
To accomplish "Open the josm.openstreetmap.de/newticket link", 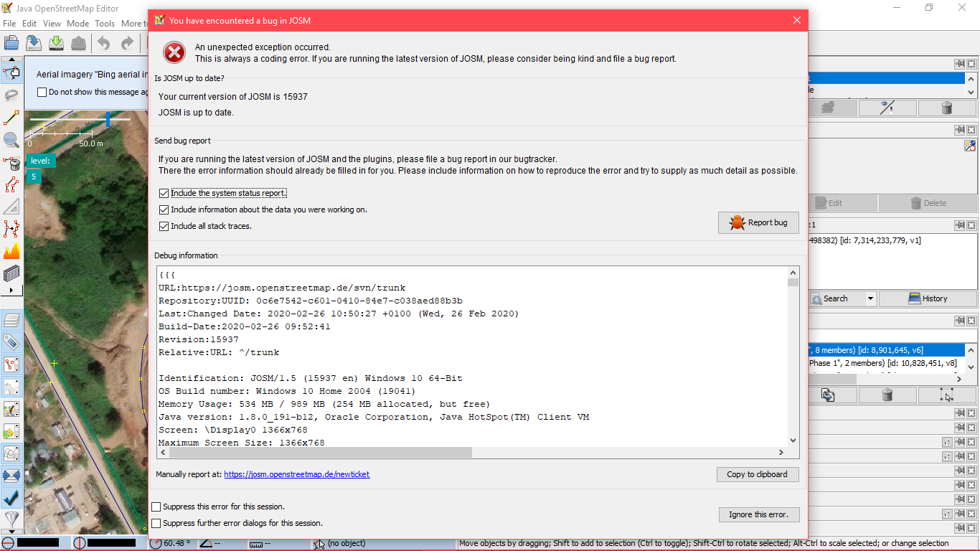I will (x=296, y=474).
